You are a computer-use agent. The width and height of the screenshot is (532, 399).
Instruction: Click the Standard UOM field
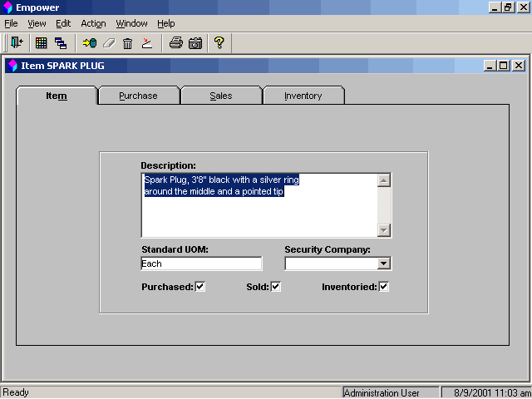point(201,264)
